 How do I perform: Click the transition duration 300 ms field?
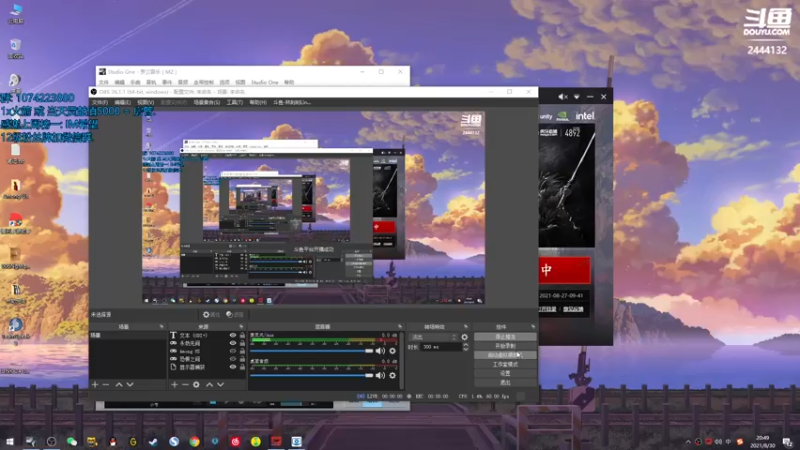[440, 347]
